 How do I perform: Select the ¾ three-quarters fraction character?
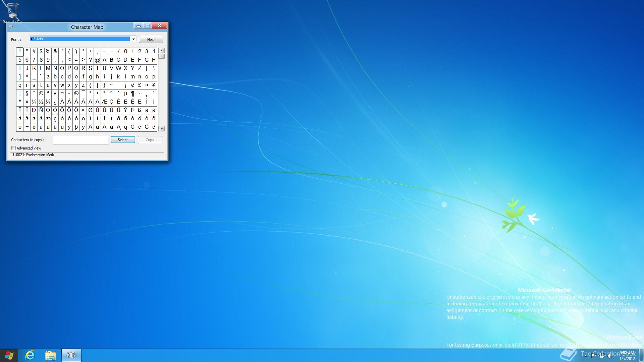click(48, 102)
